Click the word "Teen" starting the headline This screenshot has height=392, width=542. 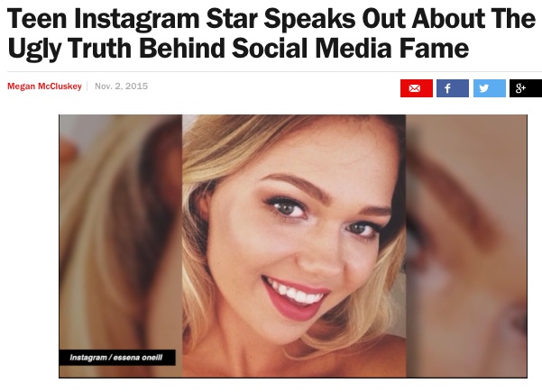coord(37,19)
